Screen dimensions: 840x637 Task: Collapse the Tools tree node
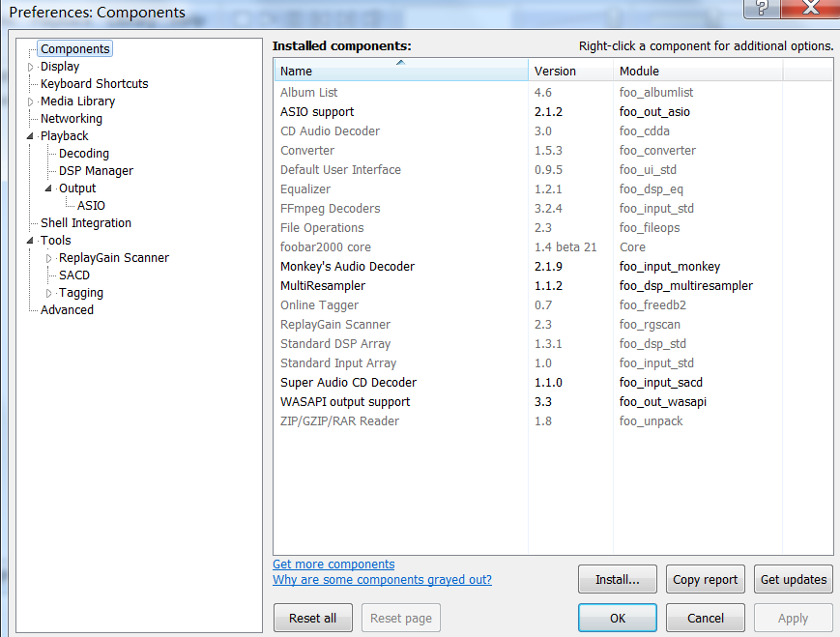[31, 241]
